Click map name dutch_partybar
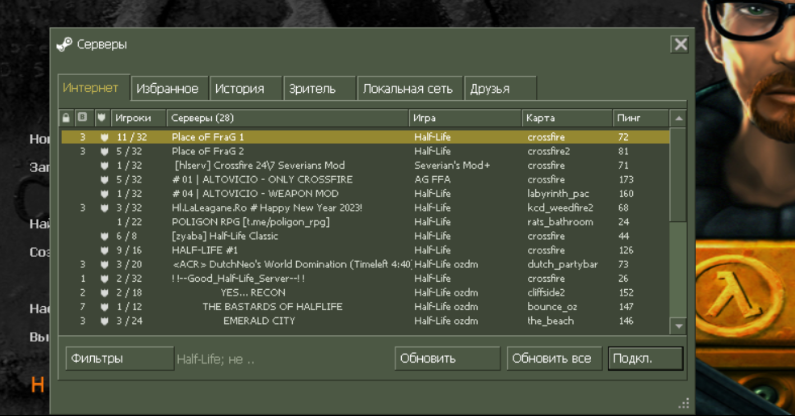This screenshot has height=416, width=795. pyautogui.click(x=563, y=265)
